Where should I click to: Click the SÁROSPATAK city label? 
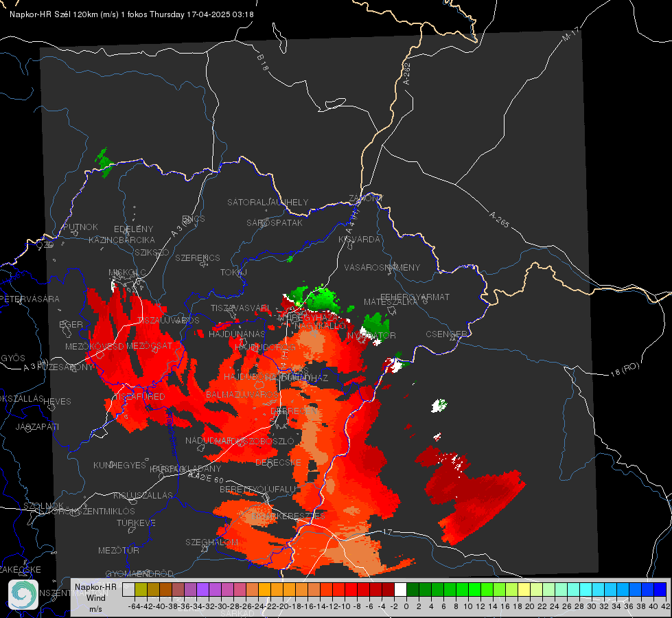tap(275, 223)
